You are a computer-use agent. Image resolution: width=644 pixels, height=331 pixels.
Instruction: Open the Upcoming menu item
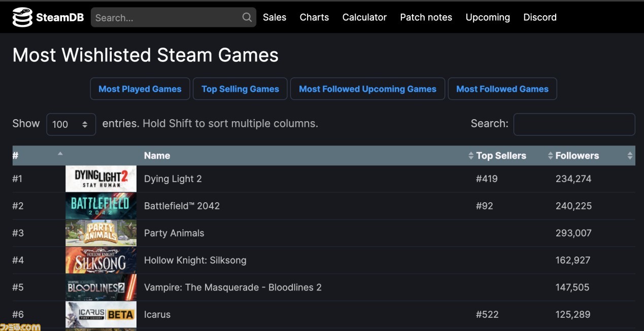point(488,17)
